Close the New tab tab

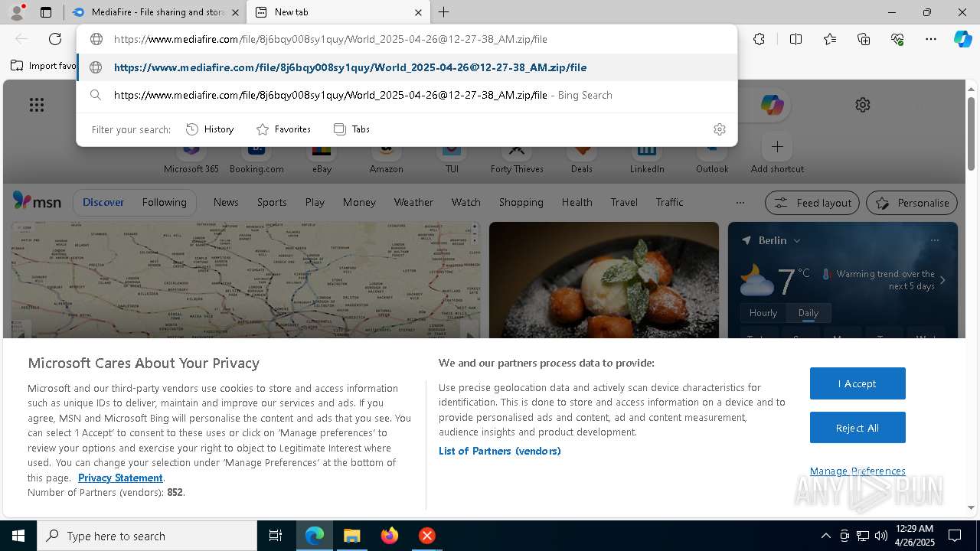coord(418,12)
